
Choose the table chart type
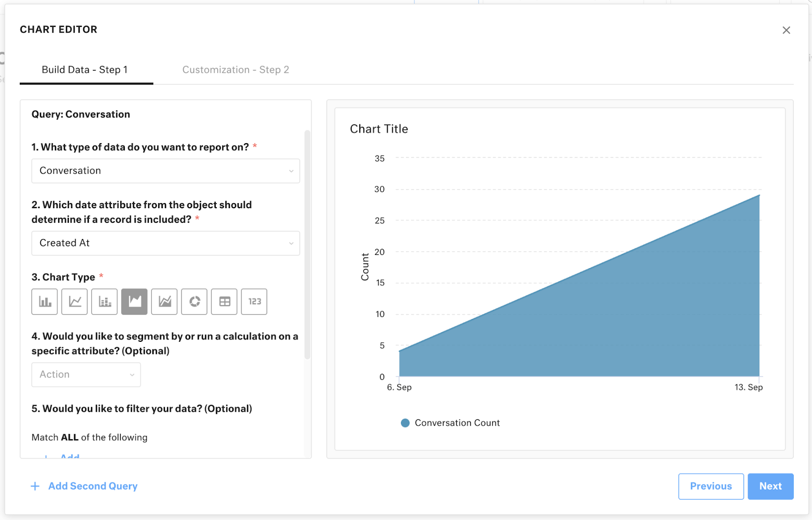(x=224, y=302)
